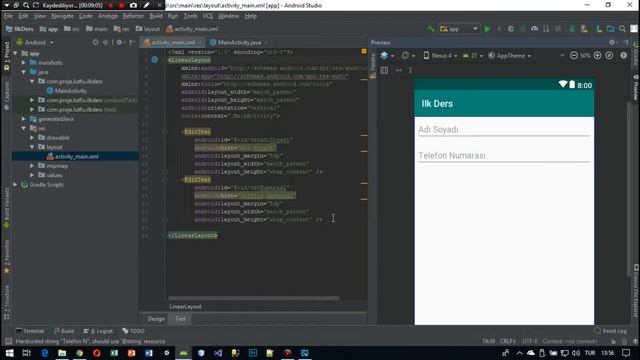The height and width of the screenshot is (360, 640).
Task: Collapse the java folder
Action: click(24, 72)
